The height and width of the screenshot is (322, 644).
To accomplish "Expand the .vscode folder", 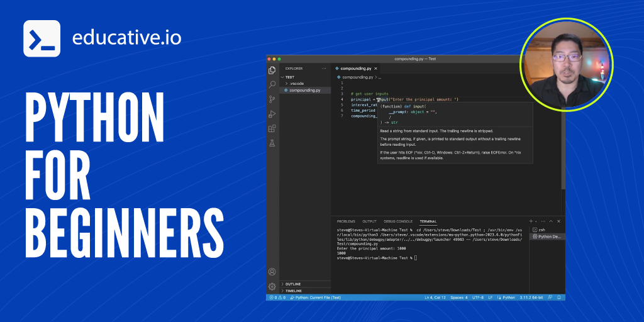I will coord(296,84).
